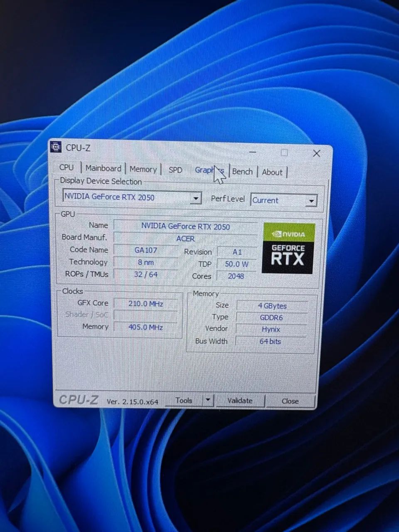Viewport: 399px width, 532px height.
Task: Click the Close button at bottom
Action: (290, 401)
